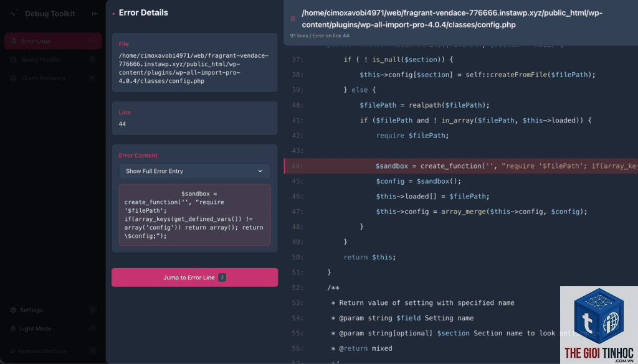Click the Line label in Error Details
The width and height of the screenshot is (638, 364).
point(125,113)
